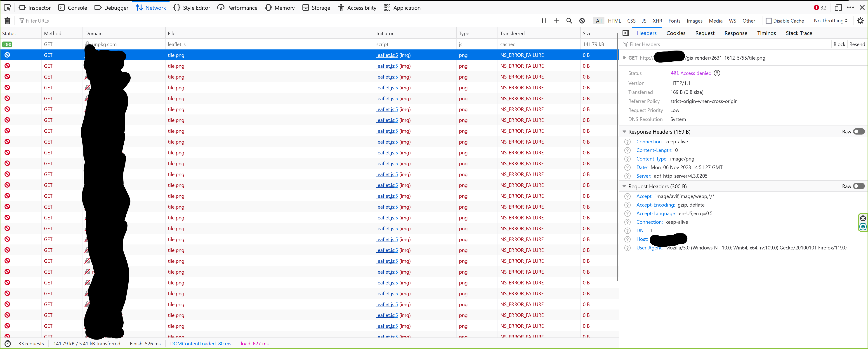Image resolution: width=868 pixels, height=349 pixels.
Task: Click the Resend button
Action: (x=857, y=44)
